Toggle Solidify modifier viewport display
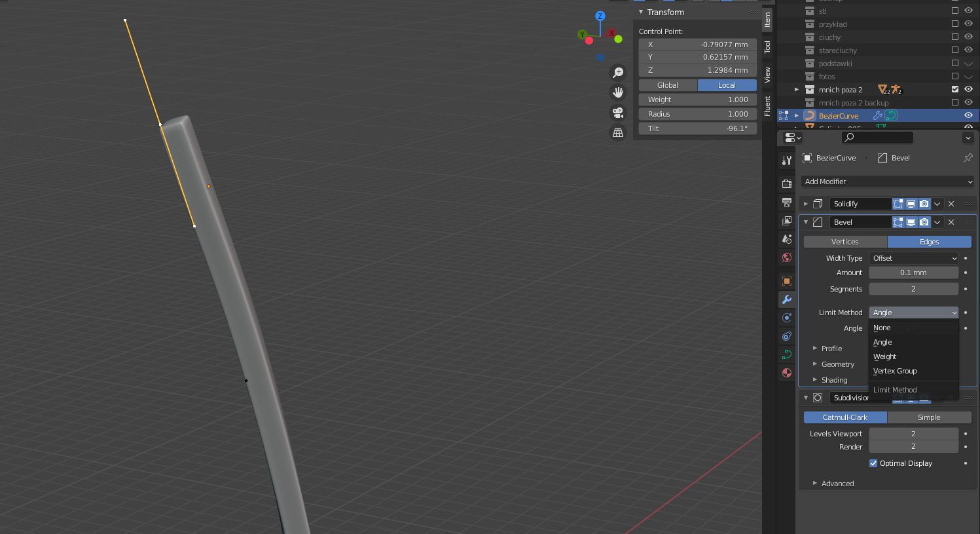 (911, 204)
